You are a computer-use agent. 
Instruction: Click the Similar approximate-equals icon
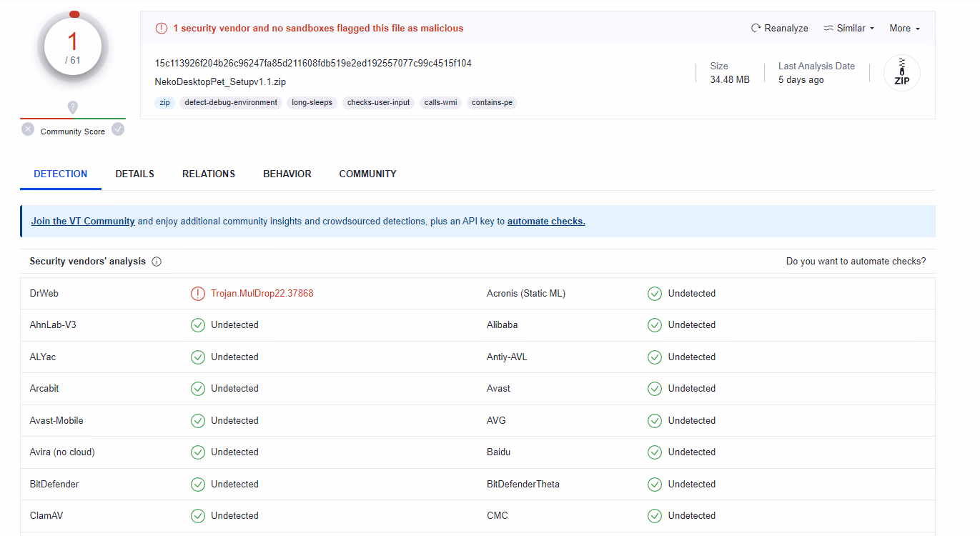pos(828,29)
